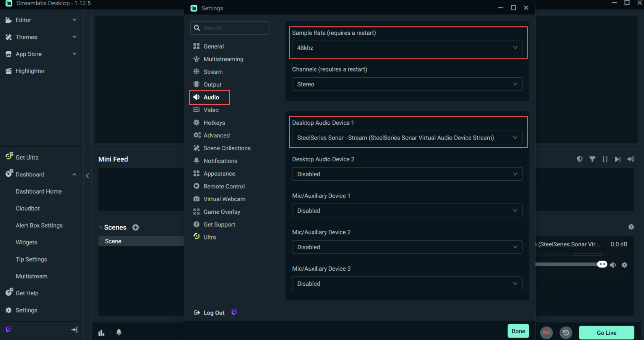This screenshot has height=340, width=644.
Task: Select the Output settings tab
Action: 213,85
